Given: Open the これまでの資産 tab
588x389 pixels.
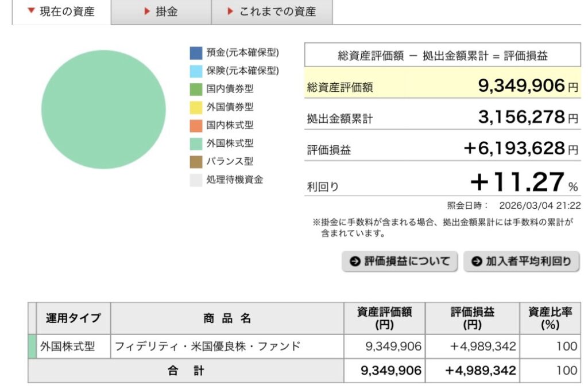Looking at the screenshot, I should click(272, 11).
